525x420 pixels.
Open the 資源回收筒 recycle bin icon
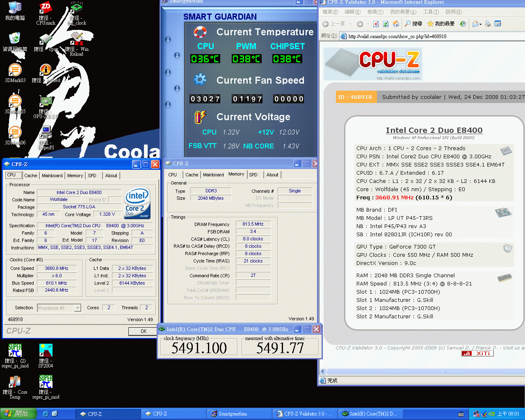click(x=15, y=42)
